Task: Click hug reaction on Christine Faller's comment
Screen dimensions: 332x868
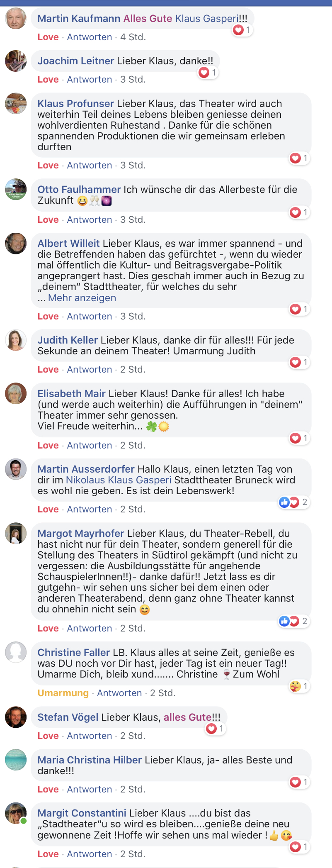Action: tap(299, 686)
